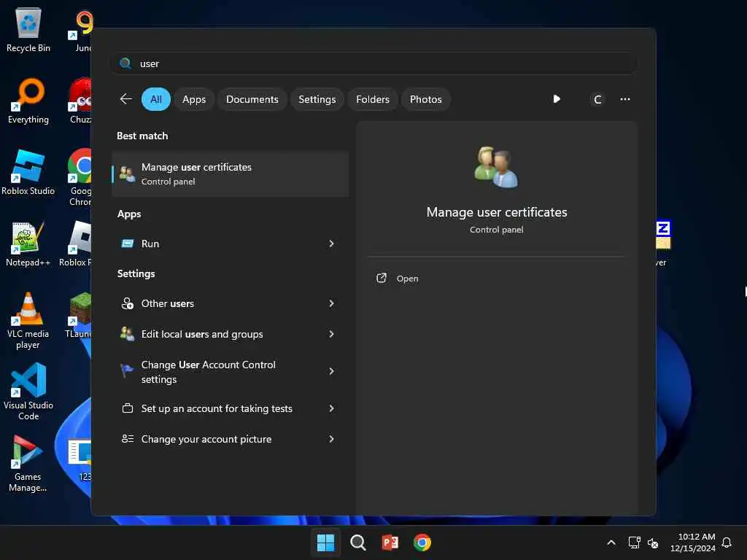The height and width of the screenshot is (560, 747).
Task: Click the large Manage user certificates preview icon
Action: [496, 167]
